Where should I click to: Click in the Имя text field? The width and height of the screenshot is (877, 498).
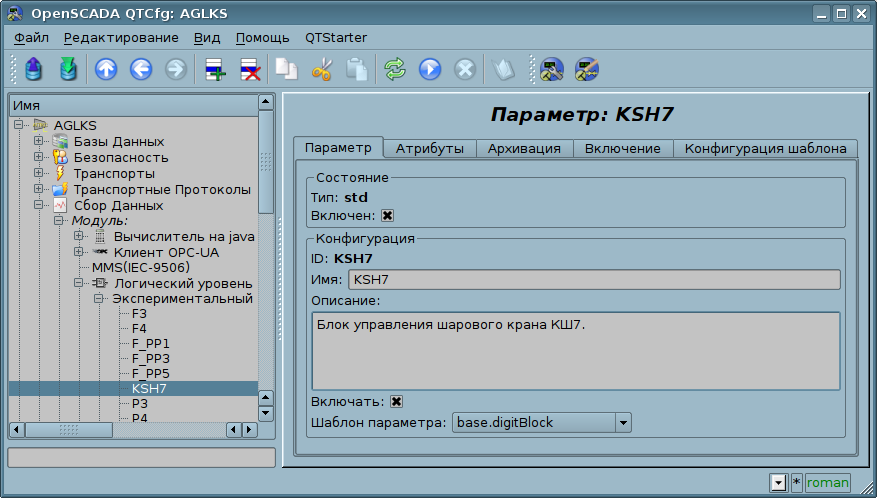coord(594,279)
